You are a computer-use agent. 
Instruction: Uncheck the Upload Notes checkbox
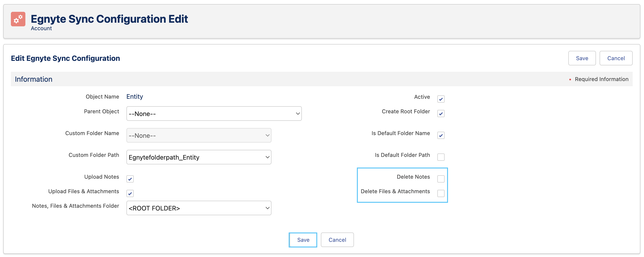coord(130,179)
